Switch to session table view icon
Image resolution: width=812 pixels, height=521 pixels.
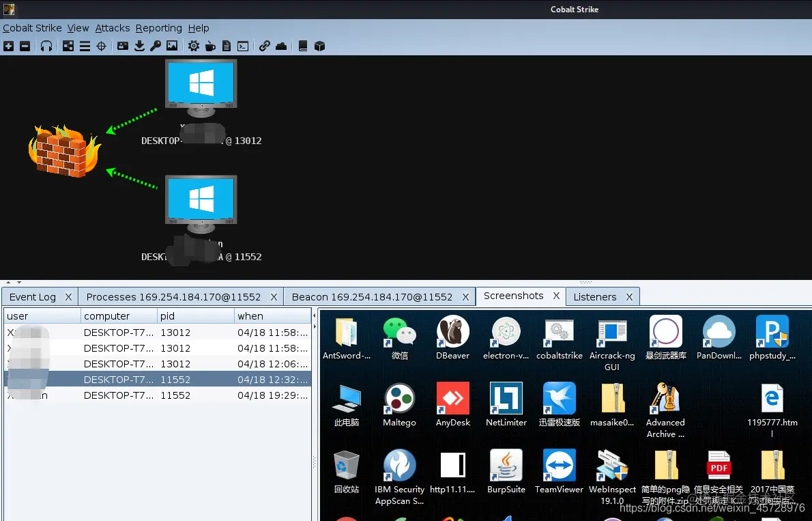[x=85, y=46]
